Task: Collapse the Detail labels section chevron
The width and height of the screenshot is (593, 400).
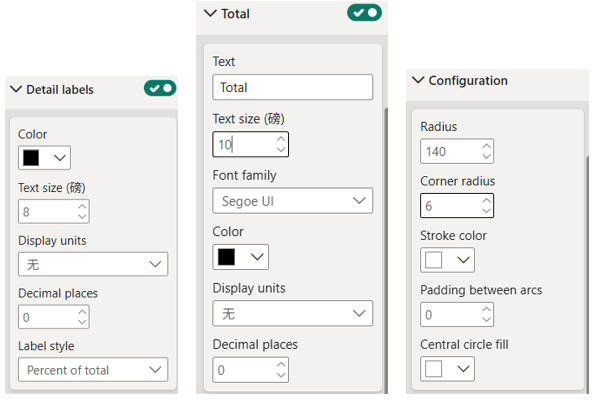Action: coord(16,90)
